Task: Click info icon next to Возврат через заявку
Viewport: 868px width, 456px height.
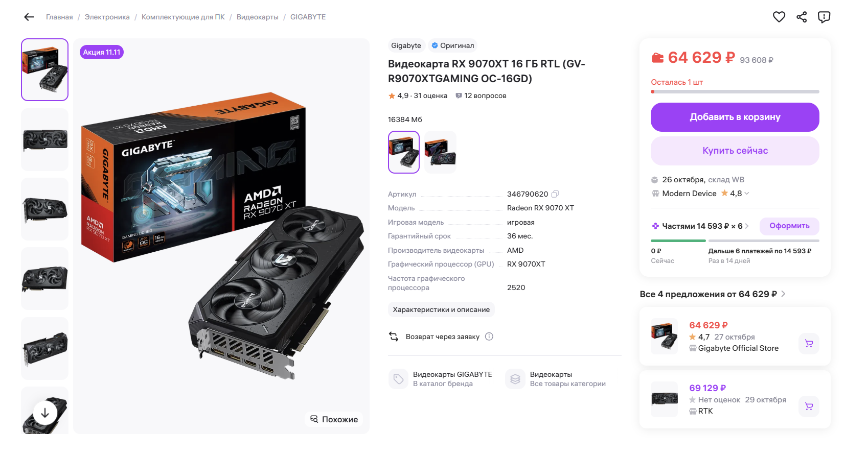Action: 489,337
